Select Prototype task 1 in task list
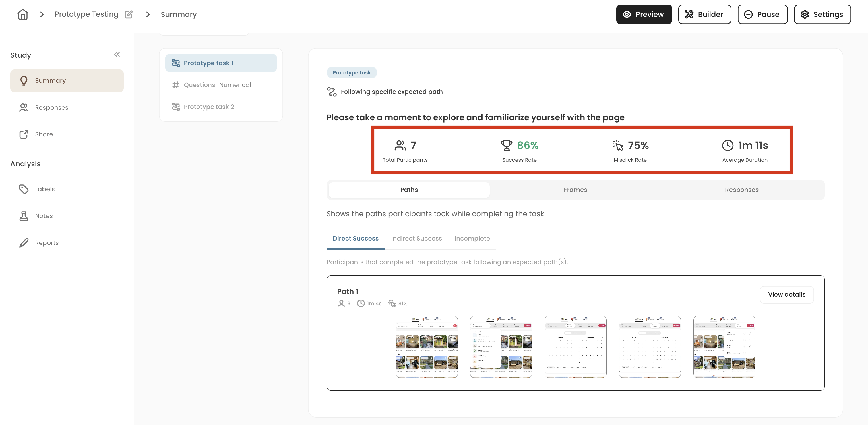 [x=221, y=63]
